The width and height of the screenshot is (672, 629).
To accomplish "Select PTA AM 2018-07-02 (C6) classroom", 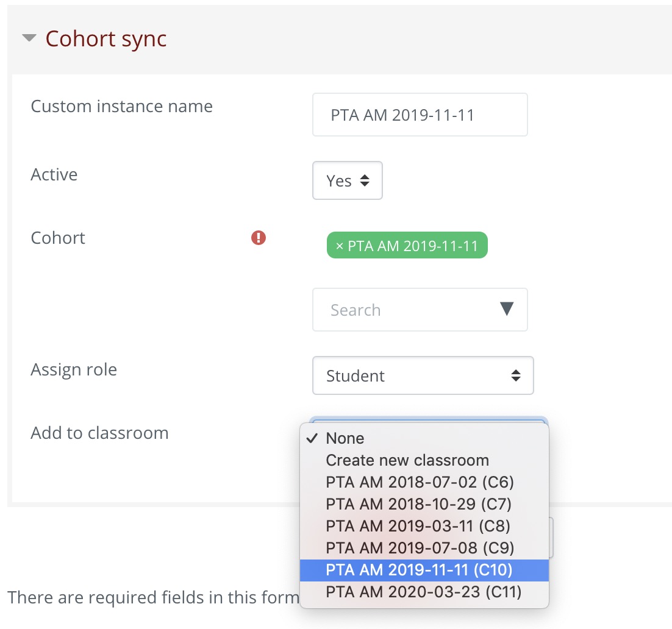I will click(x=420, y=482).
